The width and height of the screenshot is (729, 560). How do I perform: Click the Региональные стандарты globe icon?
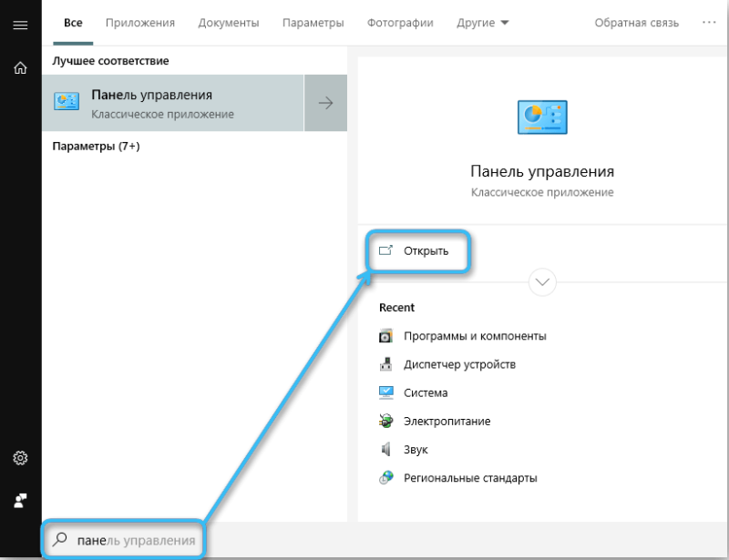(x=385, y=478)
